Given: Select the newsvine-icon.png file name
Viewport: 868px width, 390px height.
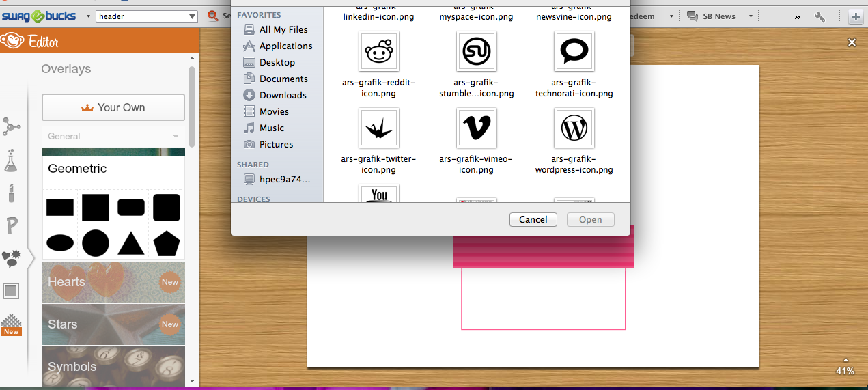Looking at the screenshot, I should click(x=574, y=17).
